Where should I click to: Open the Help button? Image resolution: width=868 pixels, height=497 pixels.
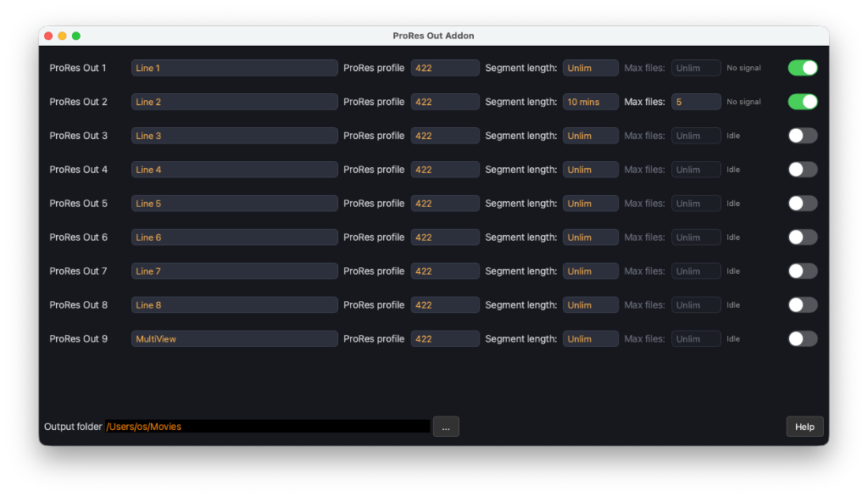804,427
